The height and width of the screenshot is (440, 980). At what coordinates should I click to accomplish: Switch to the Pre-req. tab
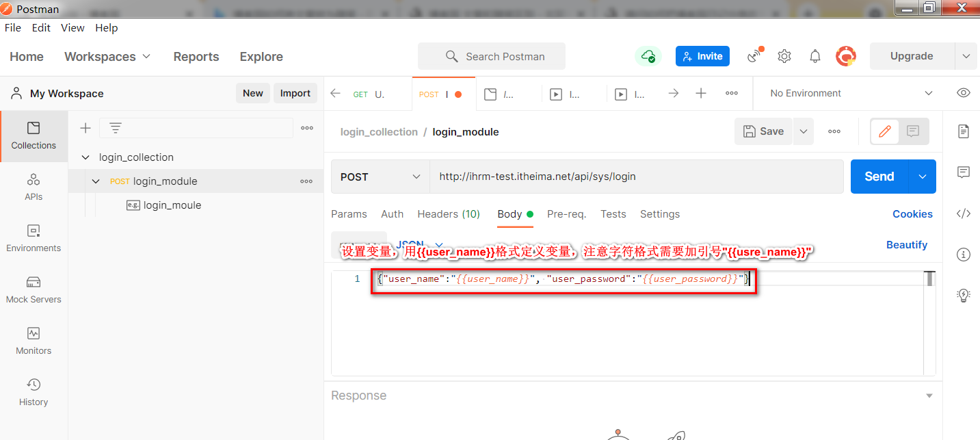(x=566, y=214)
